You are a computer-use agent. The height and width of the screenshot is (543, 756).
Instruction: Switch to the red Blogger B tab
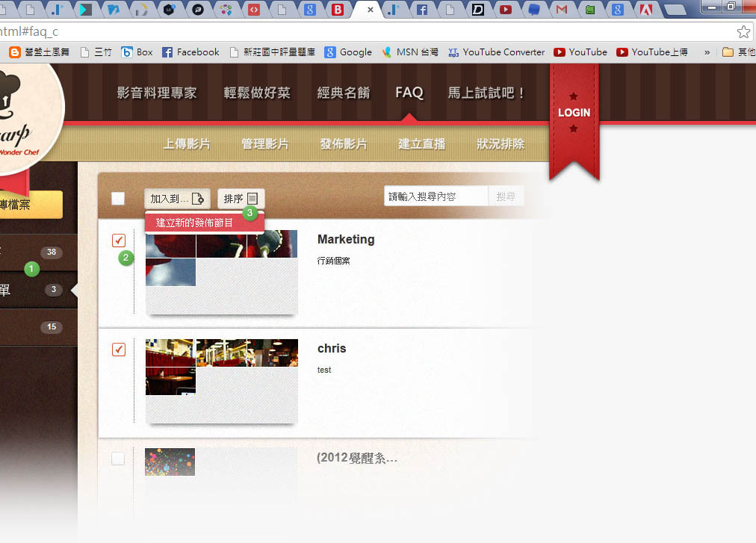(338, 10)
